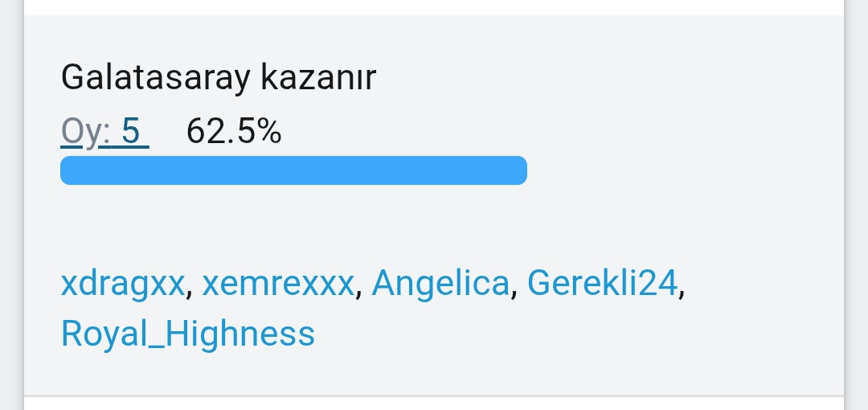This screenshot has width=868, height=410.
Task: Click the "Oy: 5" vote count link
Action: coord(104,131)
